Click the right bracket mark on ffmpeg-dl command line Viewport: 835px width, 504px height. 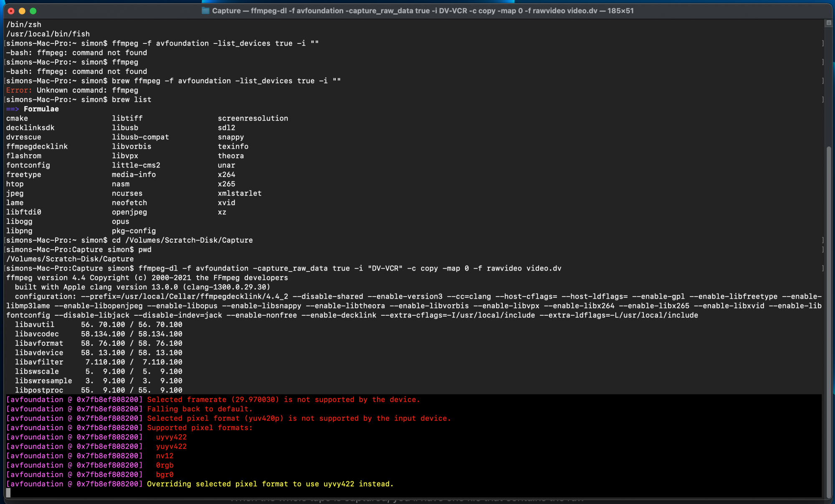(x=822, y=268)
